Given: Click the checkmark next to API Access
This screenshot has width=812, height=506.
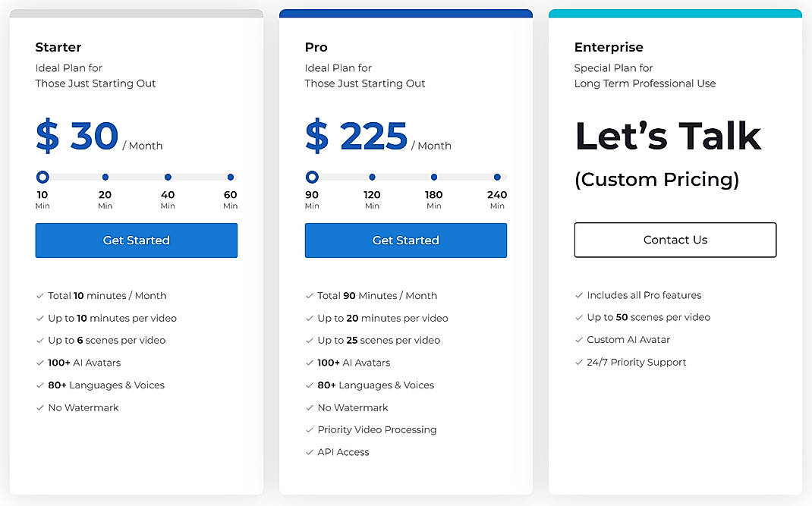Looking at the screenshot, I should (x=310, y=452).
